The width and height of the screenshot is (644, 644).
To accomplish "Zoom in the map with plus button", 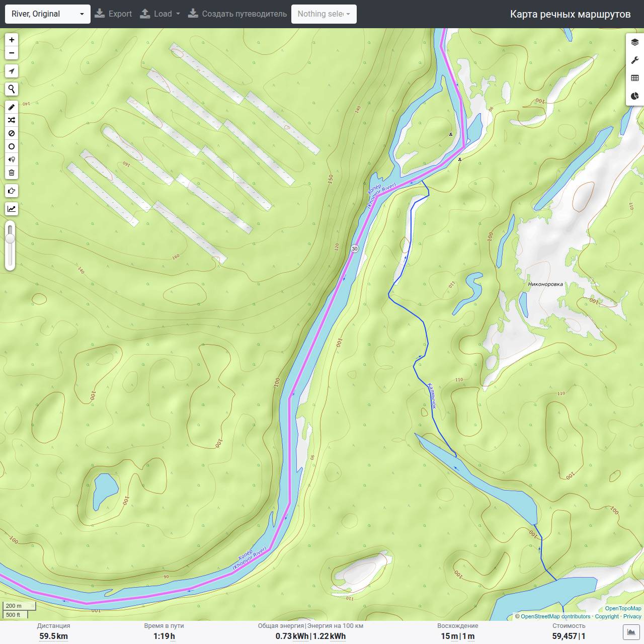I will click(12, 40).
